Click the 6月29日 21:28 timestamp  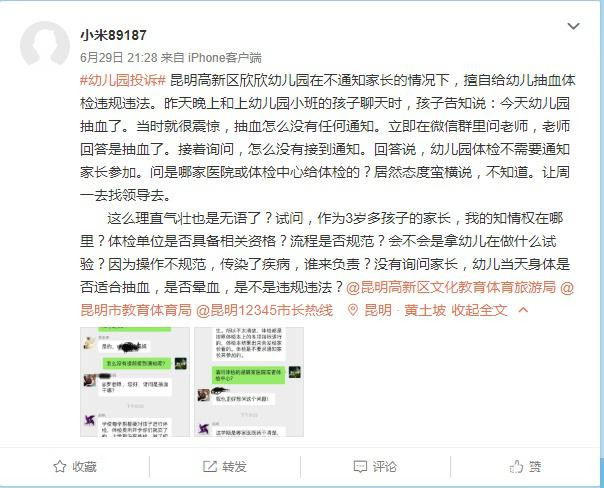pyautogui.click(x=119, y=58)
